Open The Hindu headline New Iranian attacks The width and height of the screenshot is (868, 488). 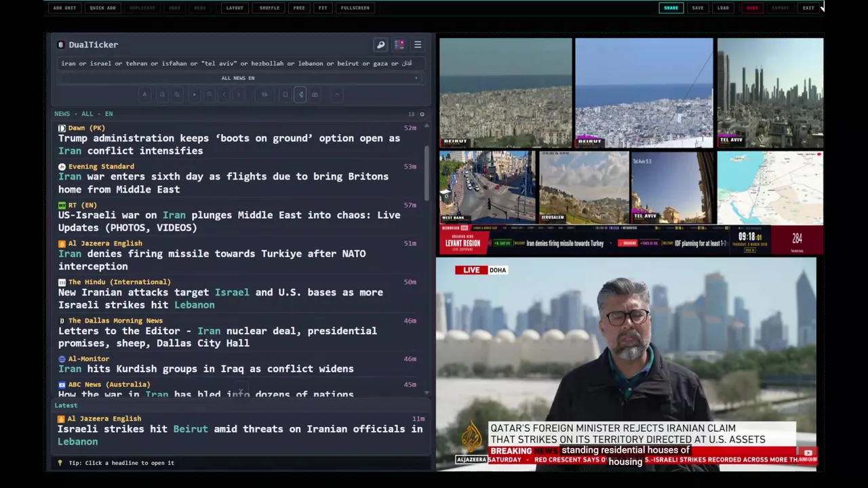pos(220,299)
